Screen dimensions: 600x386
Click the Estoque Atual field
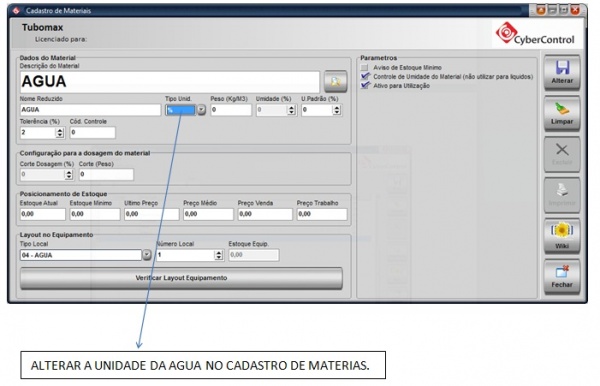tap(42, 214)
